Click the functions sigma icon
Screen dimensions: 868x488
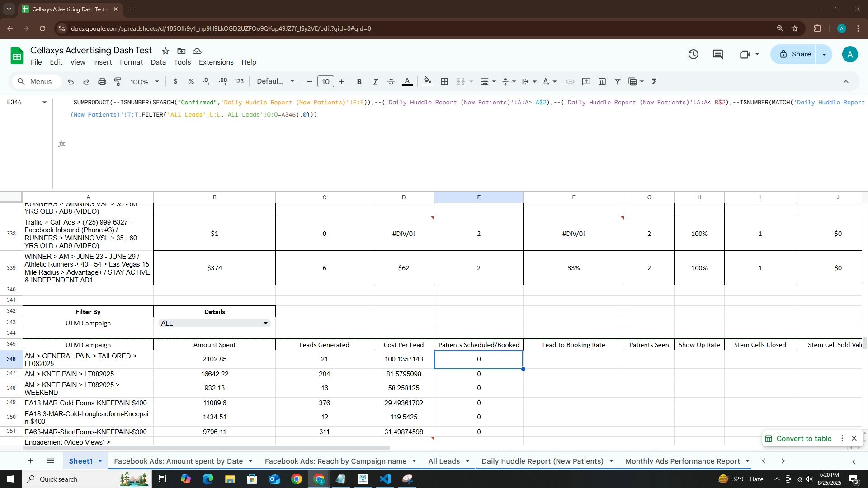pos(654,82)
